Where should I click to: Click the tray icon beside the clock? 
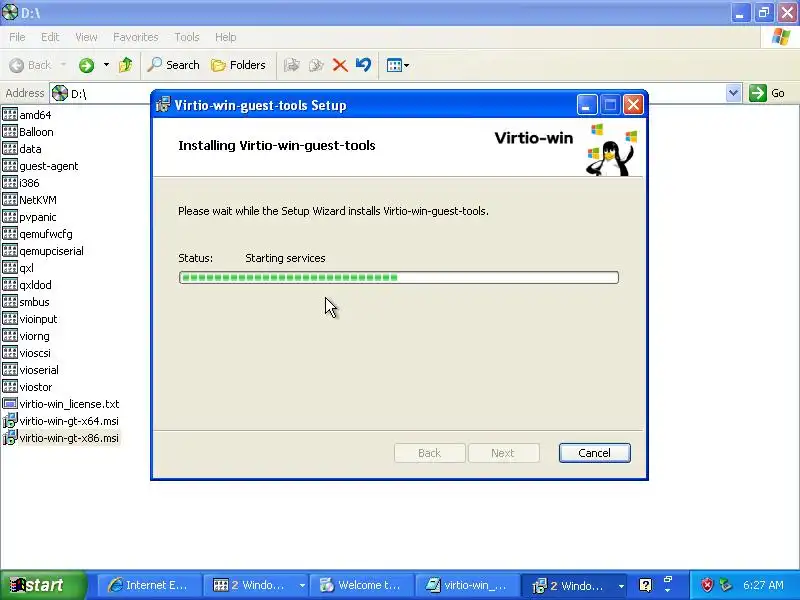pos(725,585)
